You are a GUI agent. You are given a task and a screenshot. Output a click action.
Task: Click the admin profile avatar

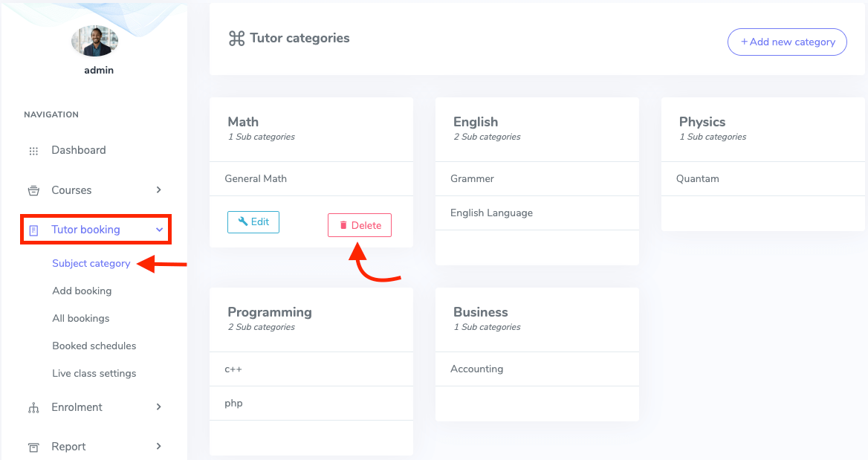pos(94,42)
